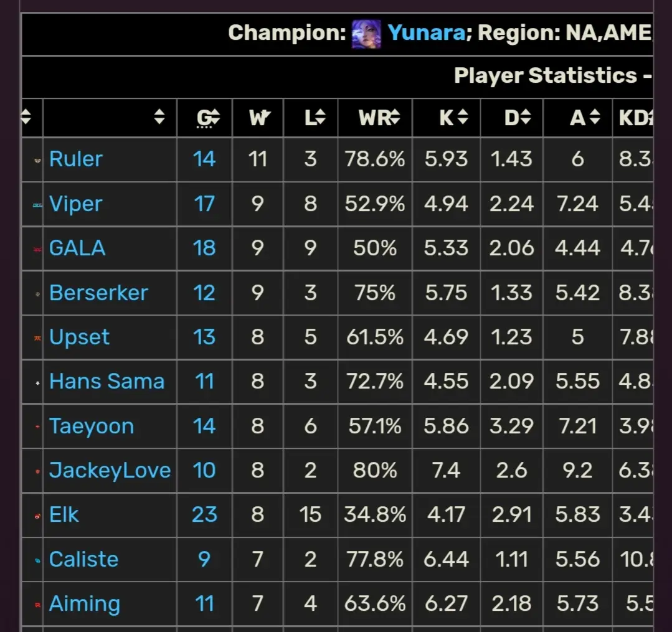This screenshot has width=672, height=632.
Task: Open the Yunara champion link
Action: (426, 32)
